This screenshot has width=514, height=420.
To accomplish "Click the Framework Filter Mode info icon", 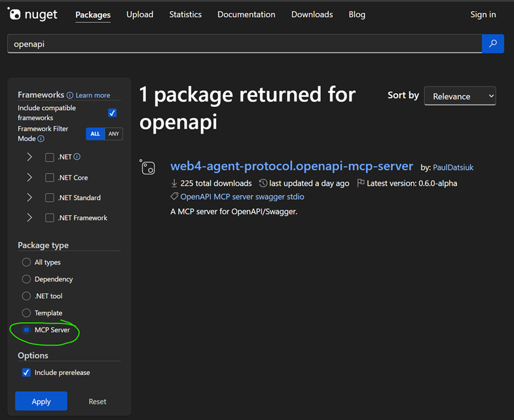I will [x=41, y=138].
